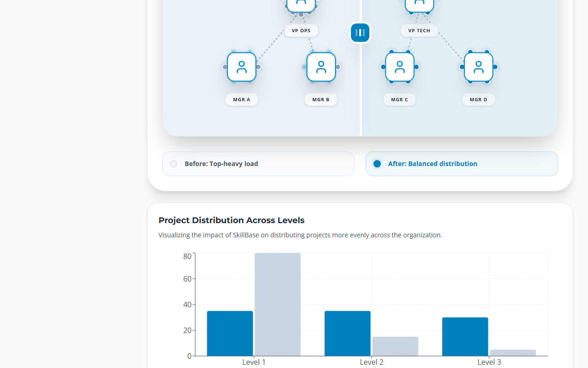Click the VP TECH label pill
588x368 pixels.
coord(419,30)
